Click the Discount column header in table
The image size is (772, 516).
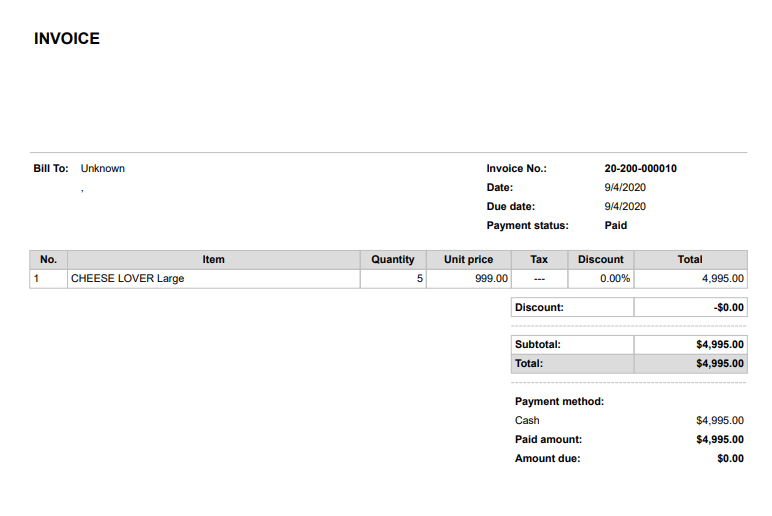click(x=600, y=259)
